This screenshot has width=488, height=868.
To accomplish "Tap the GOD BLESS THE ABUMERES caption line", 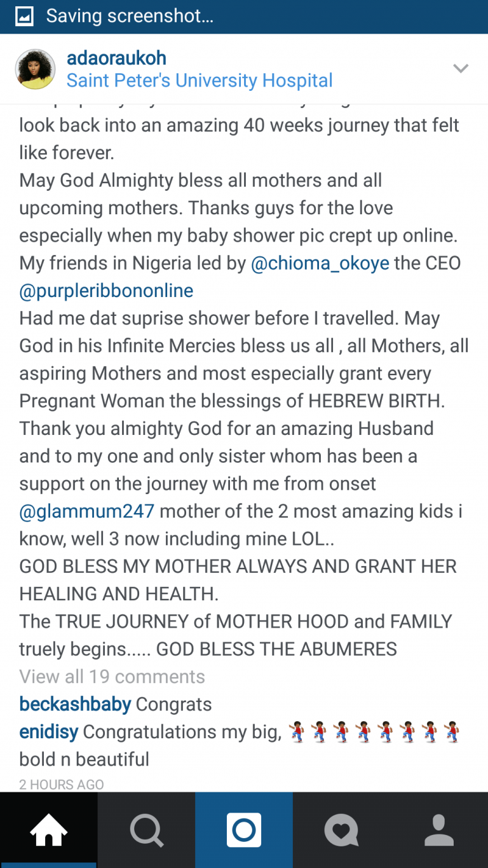I will pos(276,649).
